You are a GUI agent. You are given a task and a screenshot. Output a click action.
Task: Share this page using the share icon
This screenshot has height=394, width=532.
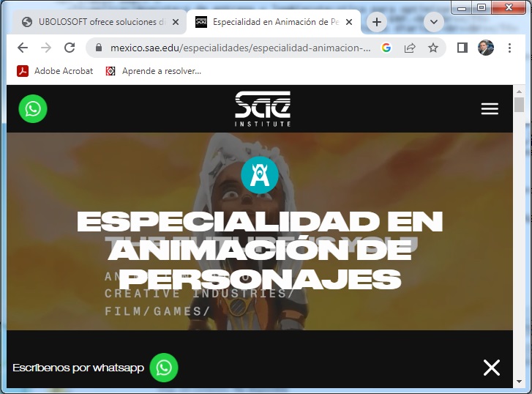pos(410,48)
